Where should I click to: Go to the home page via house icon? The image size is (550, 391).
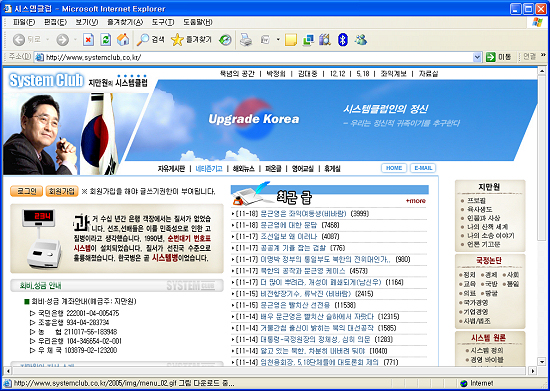coord(123,40)
